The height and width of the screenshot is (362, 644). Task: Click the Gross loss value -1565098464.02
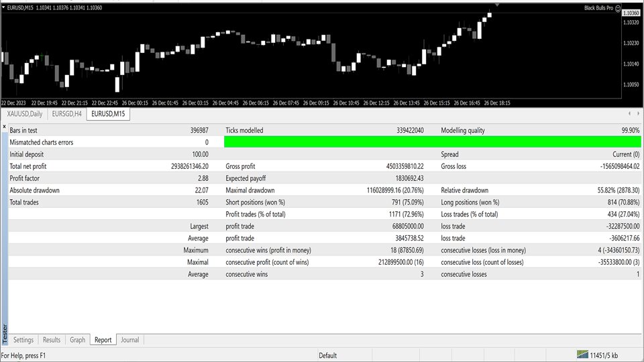tap(620, 166)
